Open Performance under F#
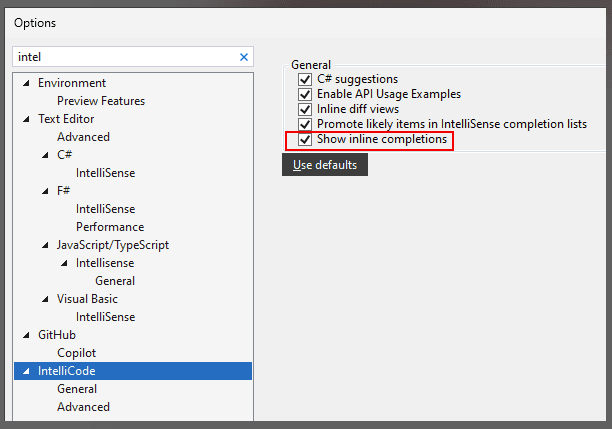612x429 pixels. 110,227
